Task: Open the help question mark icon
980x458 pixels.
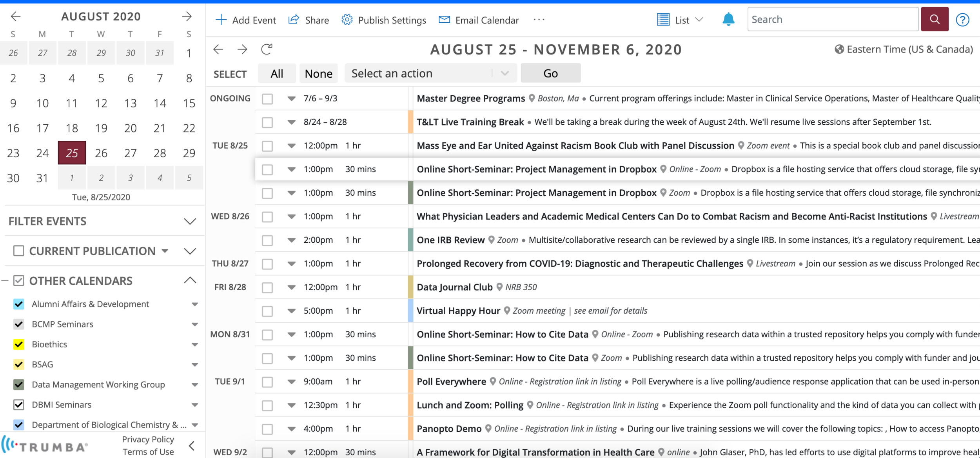Action: point(962,20)
